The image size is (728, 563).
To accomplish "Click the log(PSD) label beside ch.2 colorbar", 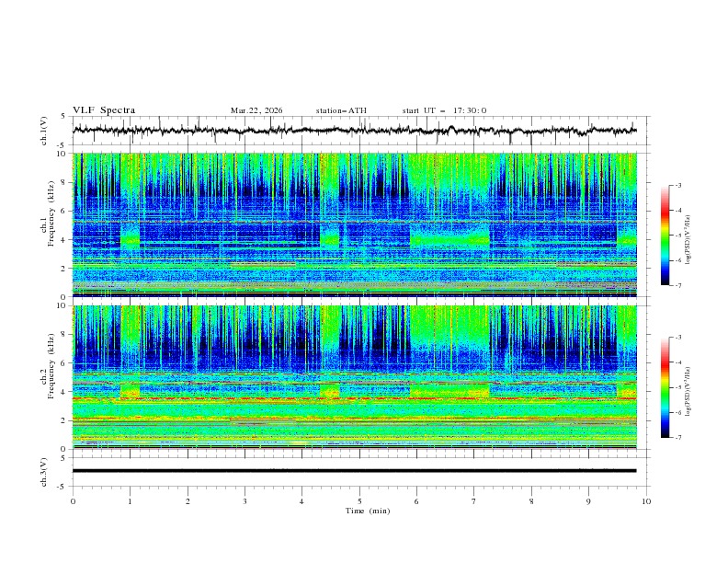I will (688, 391).
